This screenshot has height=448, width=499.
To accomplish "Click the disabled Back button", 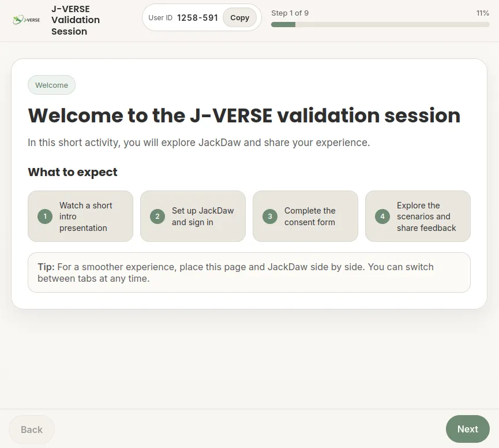I will 32,430.
